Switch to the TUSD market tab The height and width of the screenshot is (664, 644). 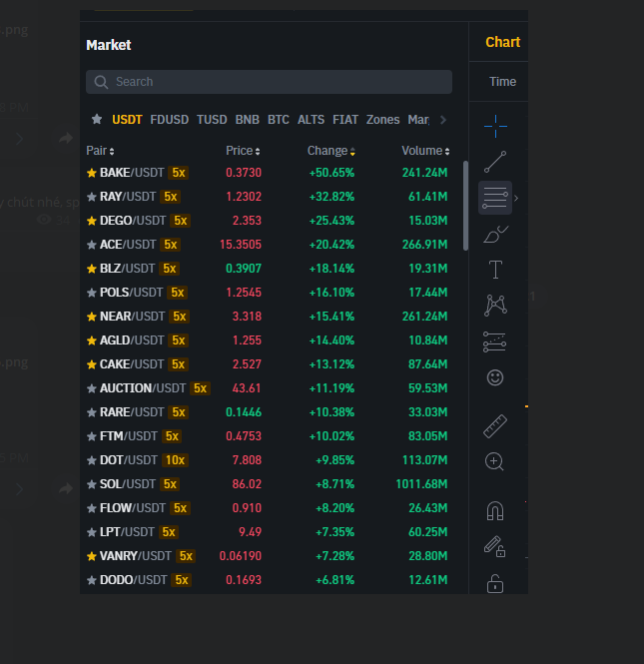tap(212, 120)
